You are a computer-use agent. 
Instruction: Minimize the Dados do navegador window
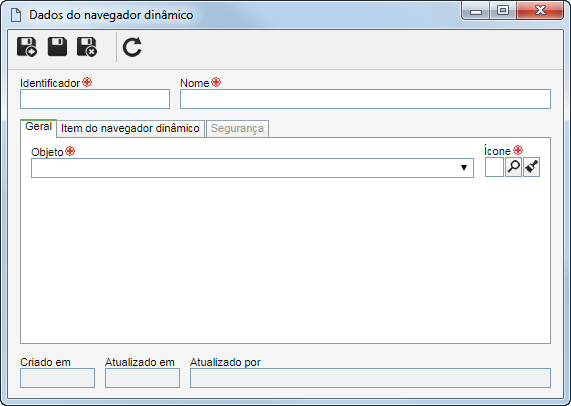[x=476, y=11]
